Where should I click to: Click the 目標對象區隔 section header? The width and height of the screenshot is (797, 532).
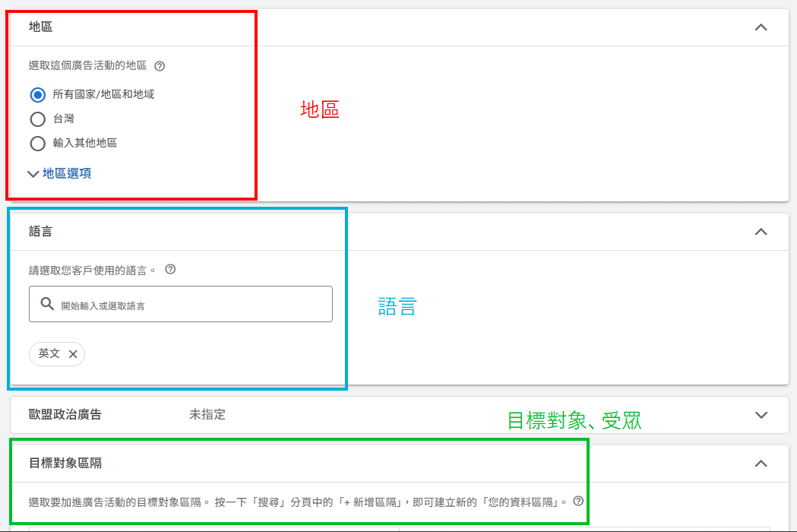[65, 464]
